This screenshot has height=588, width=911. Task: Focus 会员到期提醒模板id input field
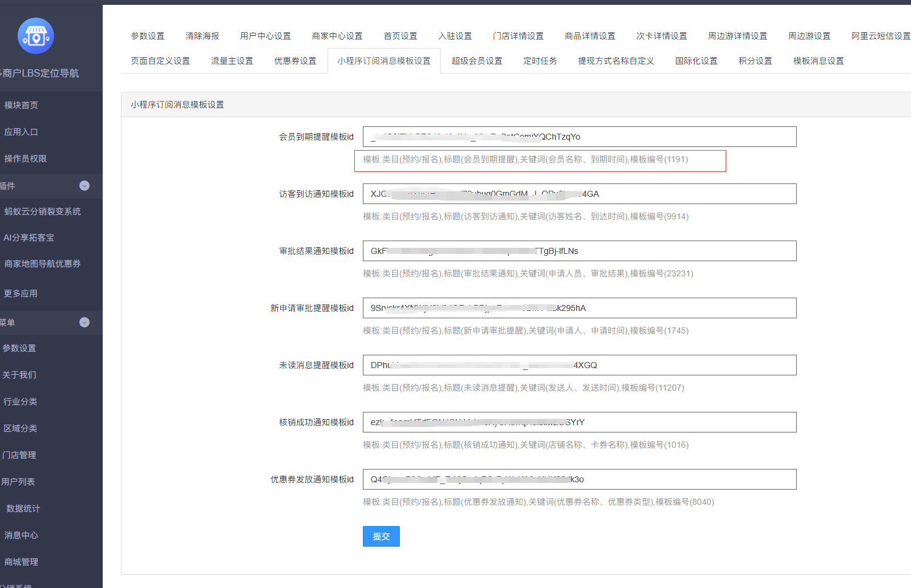click(x=580, y=137)
